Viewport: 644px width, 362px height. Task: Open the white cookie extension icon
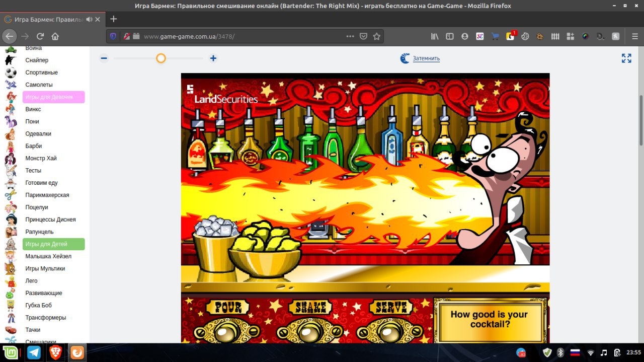tap(525, 36)
